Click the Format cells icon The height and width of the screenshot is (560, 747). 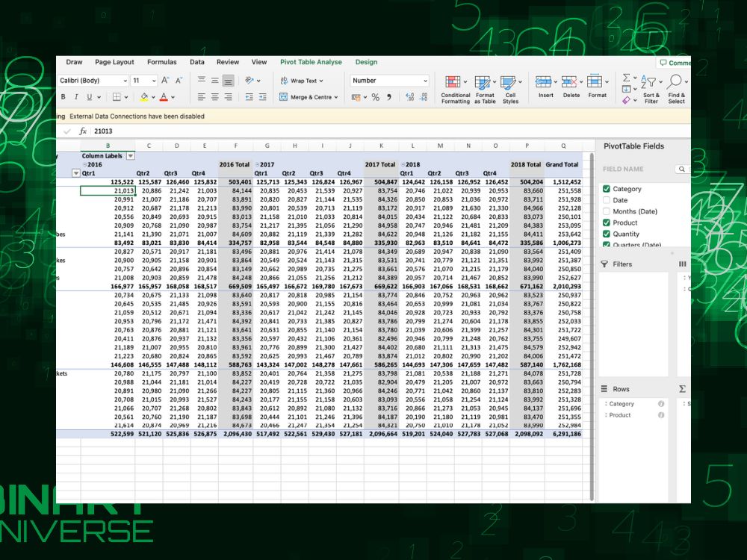point(594,82)
